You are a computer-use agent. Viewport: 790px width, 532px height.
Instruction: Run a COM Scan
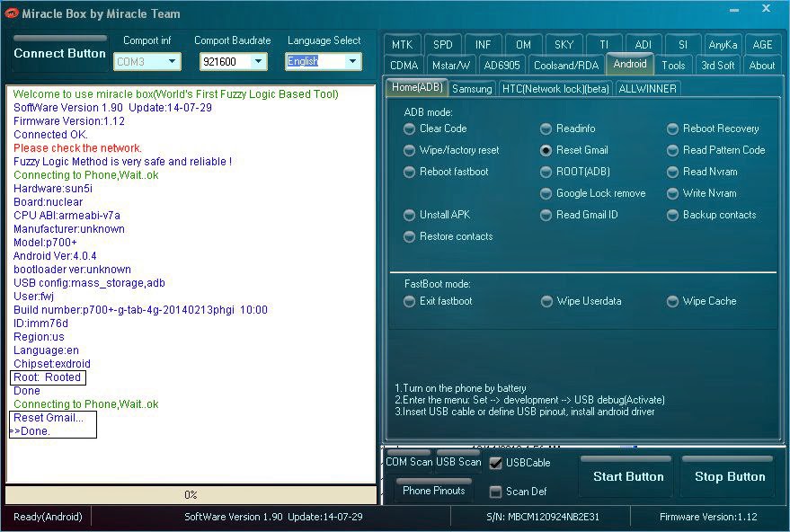pyautogui.click(x=409, y=462)
